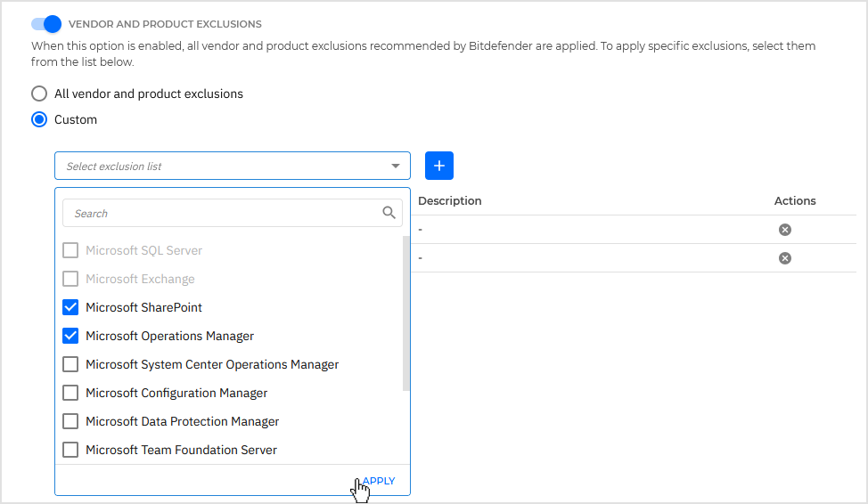
Task: Click into the exclusion Search field
Action: pos(233,213)
